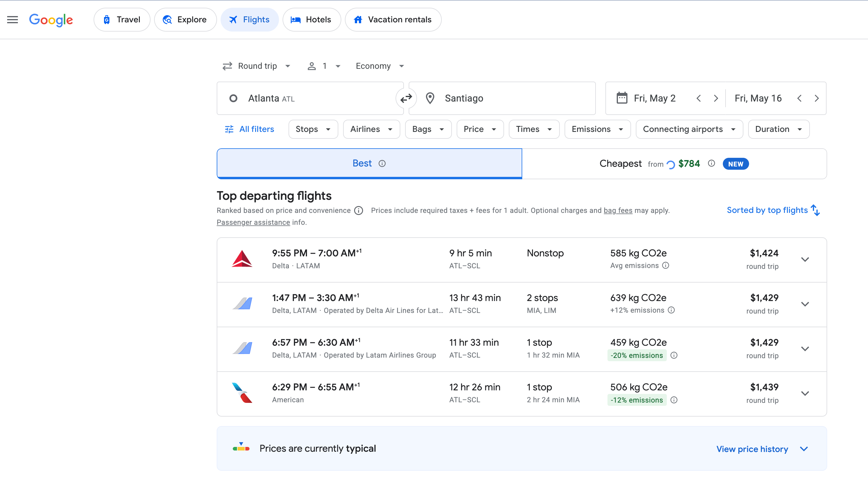Open the hamburger main menu
This screenshot has width=868, height=477.
click(x=13, y=20)
